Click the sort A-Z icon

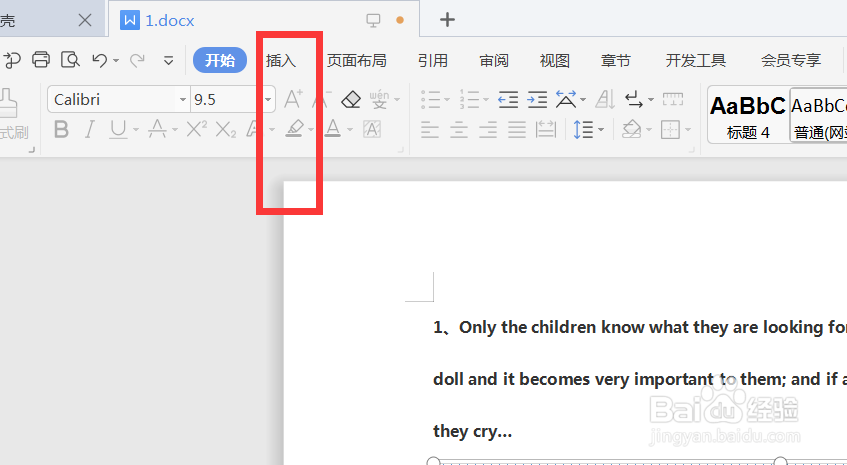coord(605,99)
